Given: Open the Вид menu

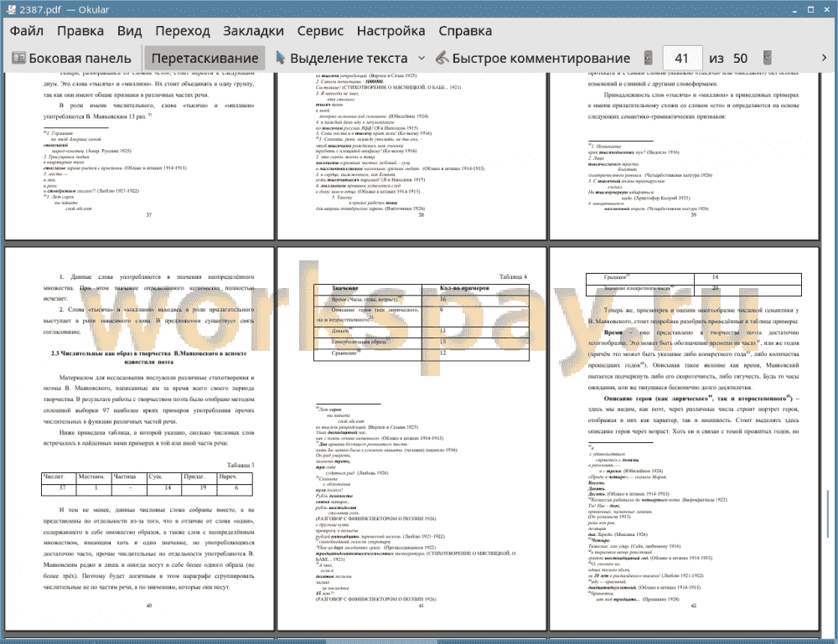Looking at the screenshot, I should point(129,31).
